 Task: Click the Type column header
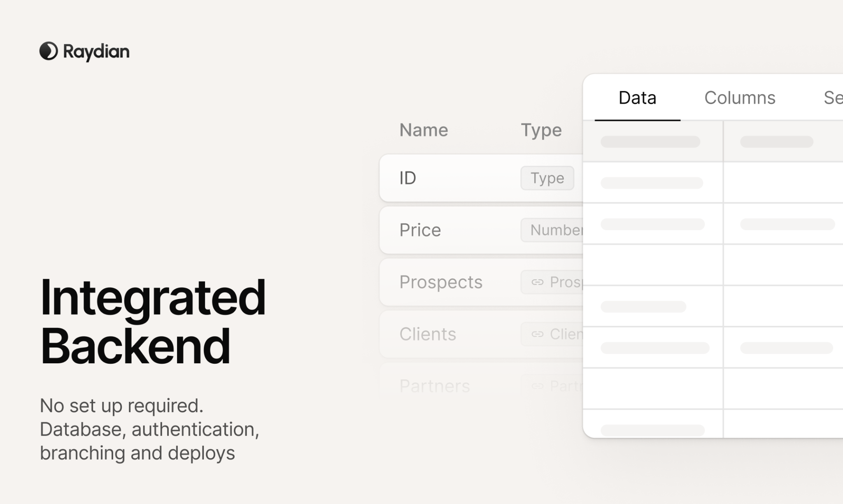tap(541, 130)
